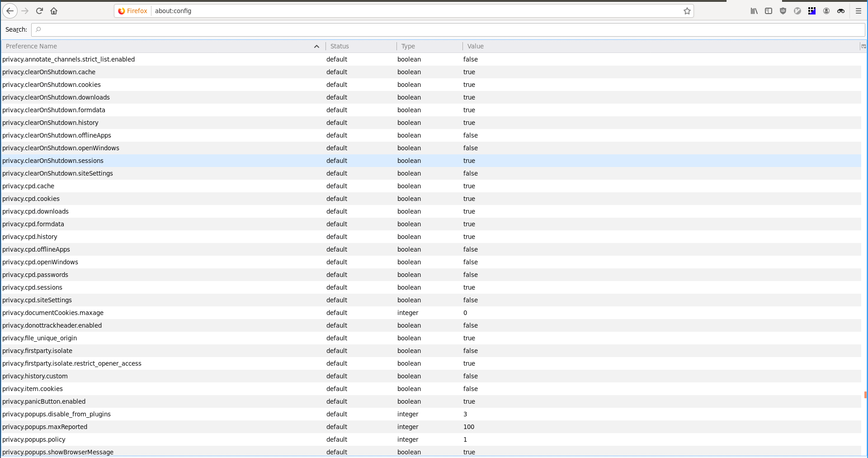Screen dimensions: 868x458
Task: Open the Firefox home page
Action: (x=54, y=11)
